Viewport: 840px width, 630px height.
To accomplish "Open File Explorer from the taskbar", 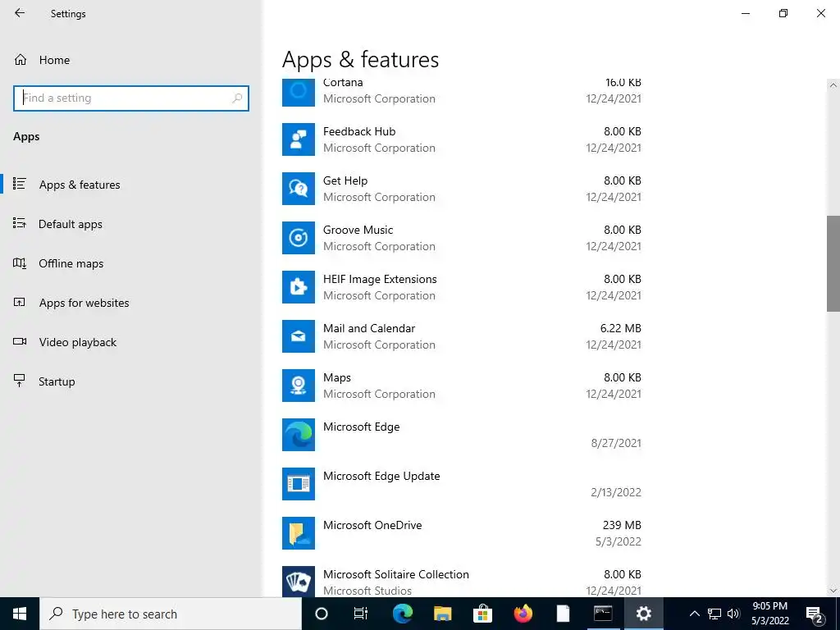I will click(x=442, y=614).
